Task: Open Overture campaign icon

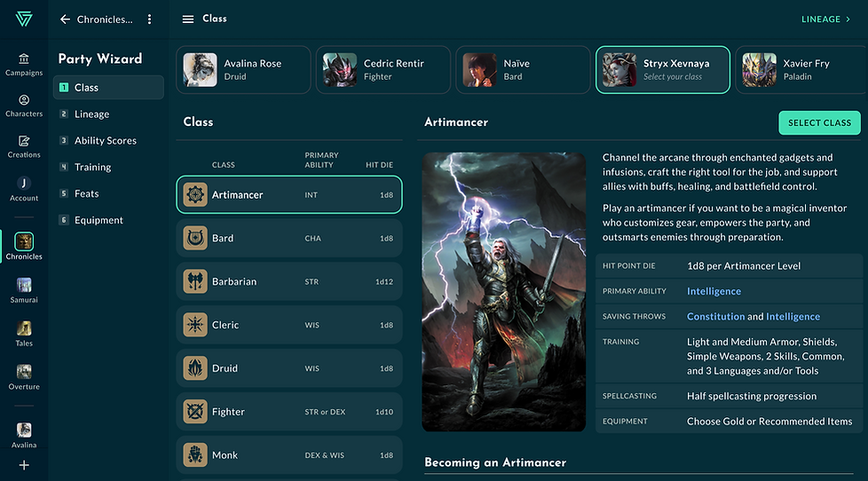Action: tap(24, 372)
